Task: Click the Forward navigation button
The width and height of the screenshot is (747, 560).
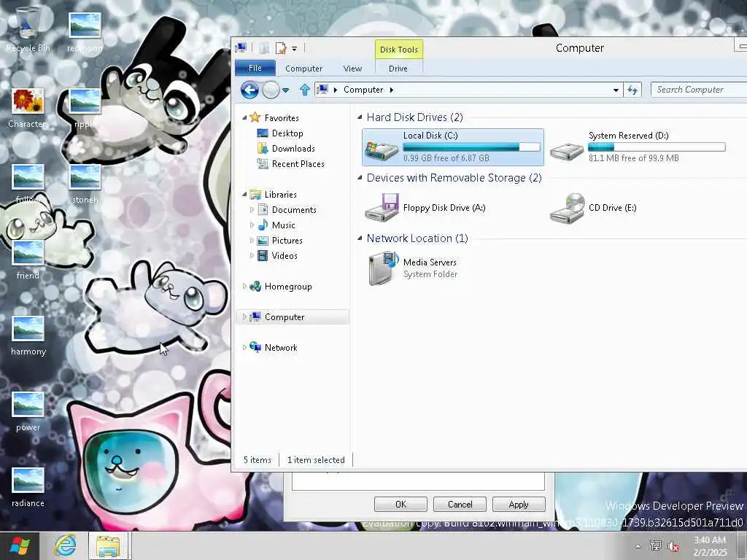Action: (x=271, y=90)
